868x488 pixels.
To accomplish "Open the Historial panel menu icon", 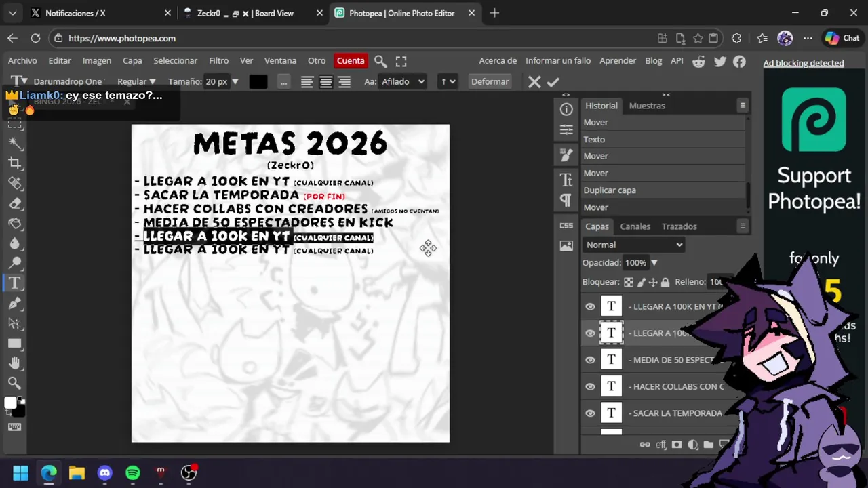I will point(743,106).
